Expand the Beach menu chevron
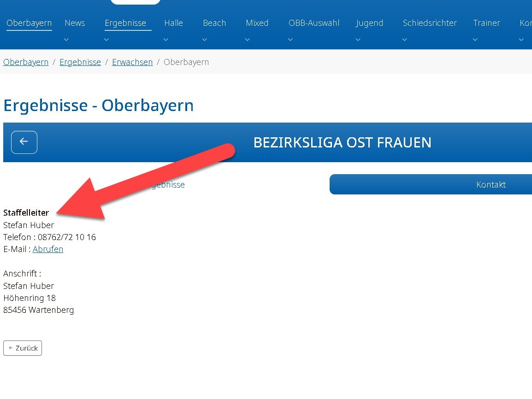This screenshot has height=399, width=532. click(x=205, y=40)
